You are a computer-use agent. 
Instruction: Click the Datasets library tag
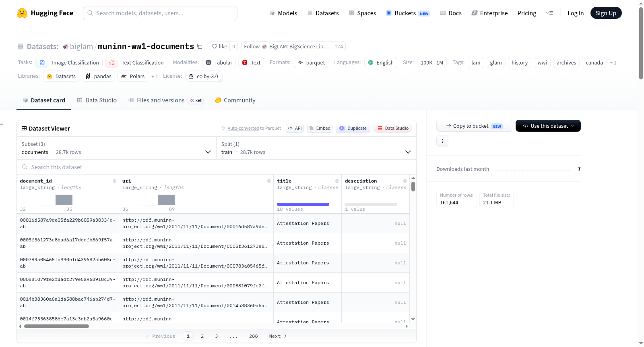[61, 76]
